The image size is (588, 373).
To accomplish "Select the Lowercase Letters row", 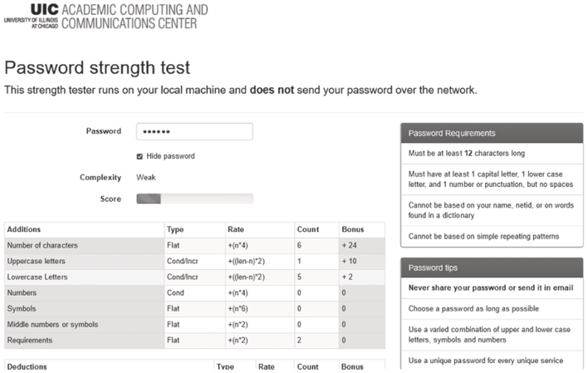I will pyautogui.click(x=194, y=277).
